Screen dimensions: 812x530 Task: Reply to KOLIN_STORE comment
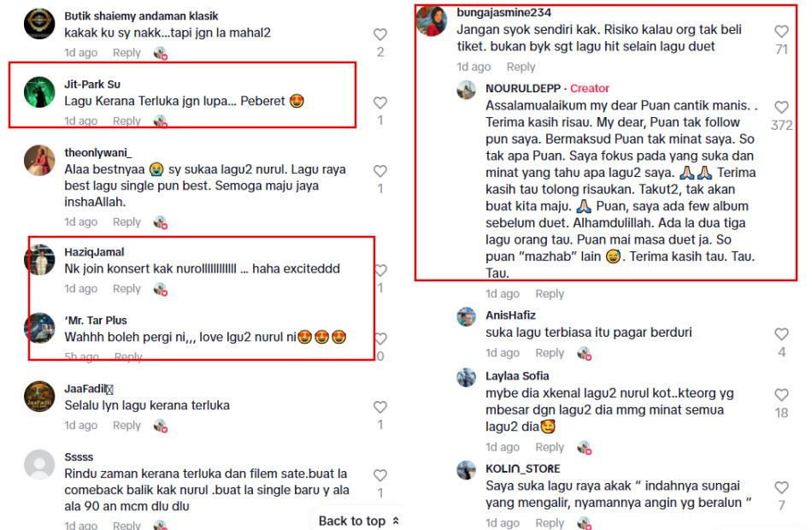(x=550, y=523)
